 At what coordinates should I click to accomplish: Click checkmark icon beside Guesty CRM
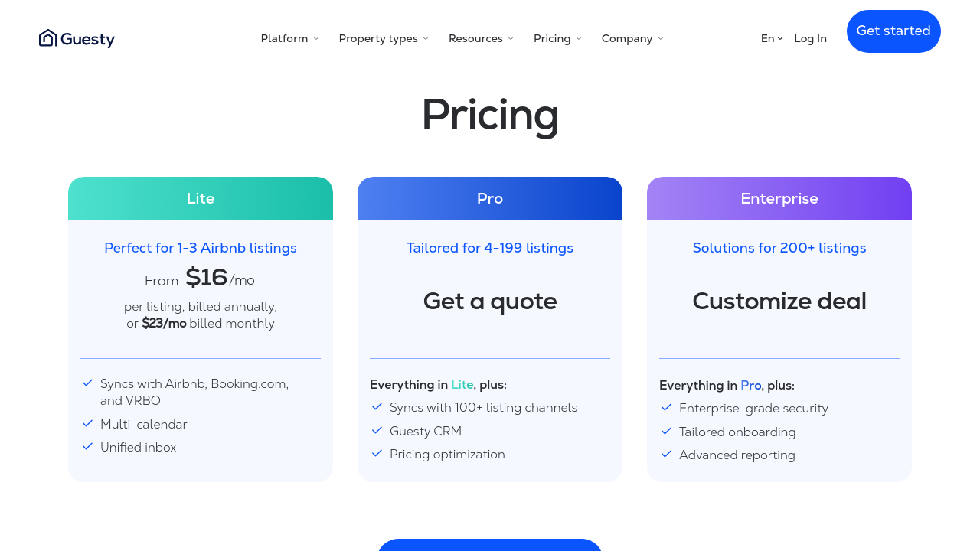point(377,430)
